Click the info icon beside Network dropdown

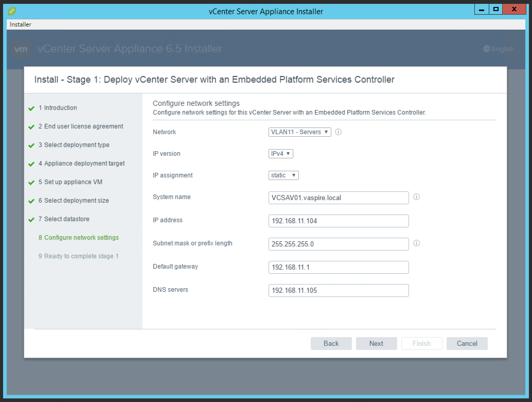click(x=338, y=132)
